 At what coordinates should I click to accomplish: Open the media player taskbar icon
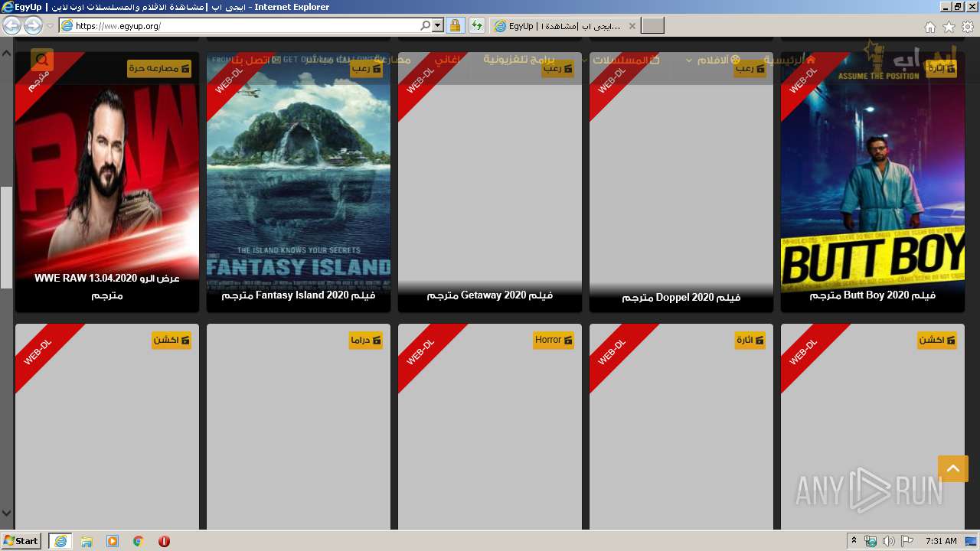click(x=113, y=541)
